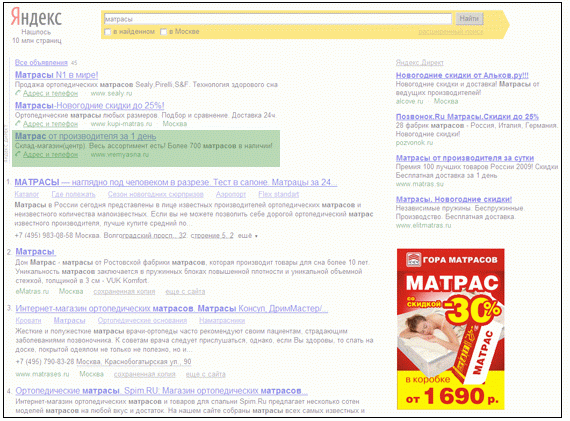Tick the 'в найденном' checkbox
Image resolution: width=570 pixels, height=421 pixels.
pyautogui.click(x=107, y=32)
